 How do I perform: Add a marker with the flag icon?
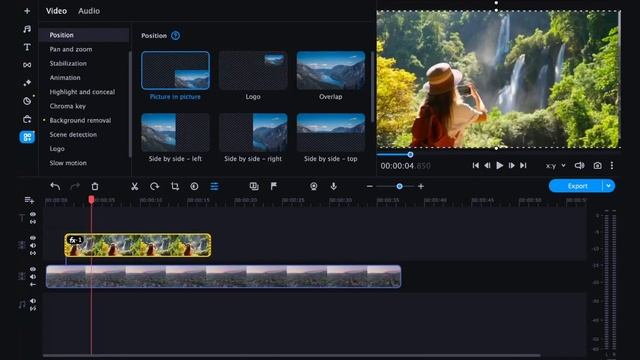[273, 187]
